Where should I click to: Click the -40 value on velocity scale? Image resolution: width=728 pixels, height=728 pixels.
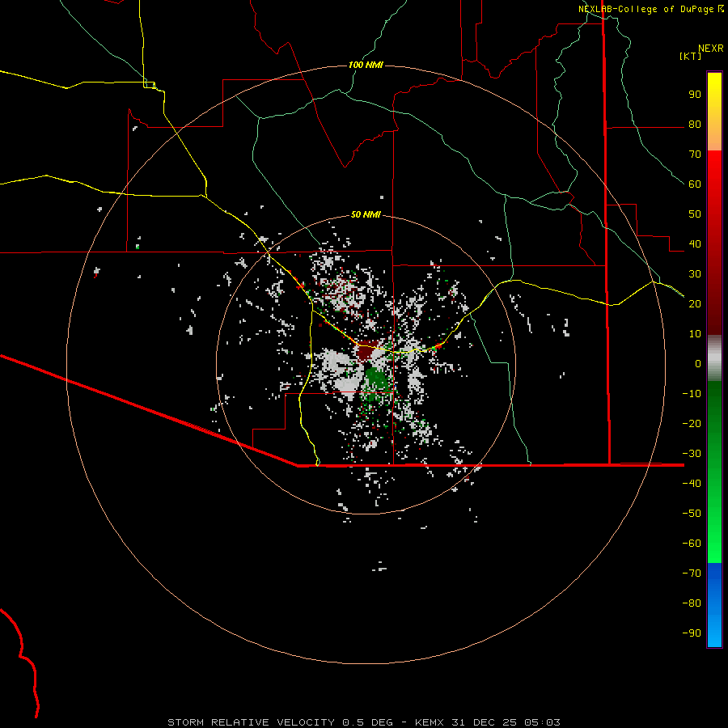[x=692, y=484]
